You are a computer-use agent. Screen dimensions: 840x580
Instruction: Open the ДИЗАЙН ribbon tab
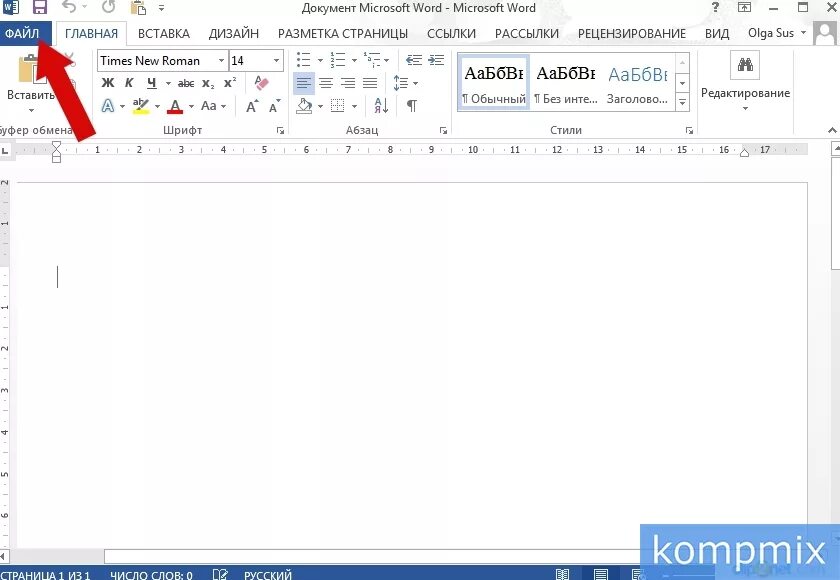(x=234, y=34)
